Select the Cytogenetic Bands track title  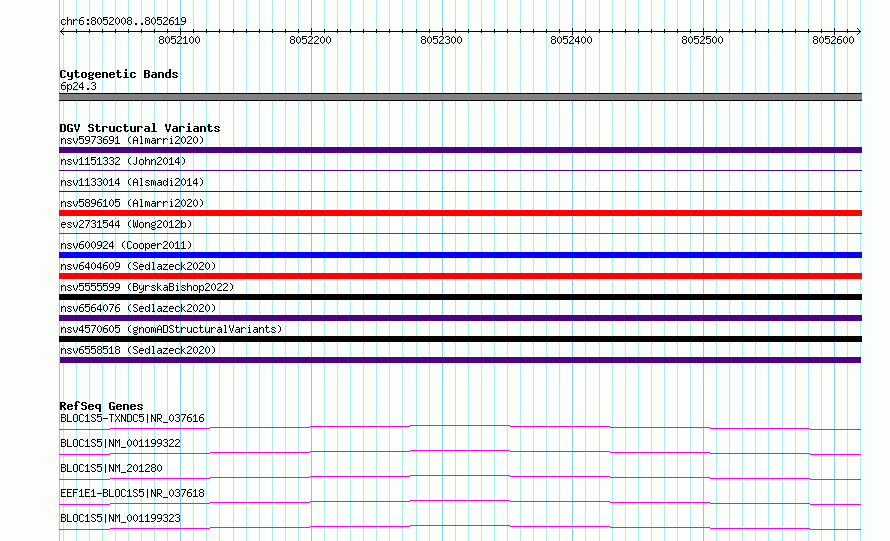tap(119, 74)
